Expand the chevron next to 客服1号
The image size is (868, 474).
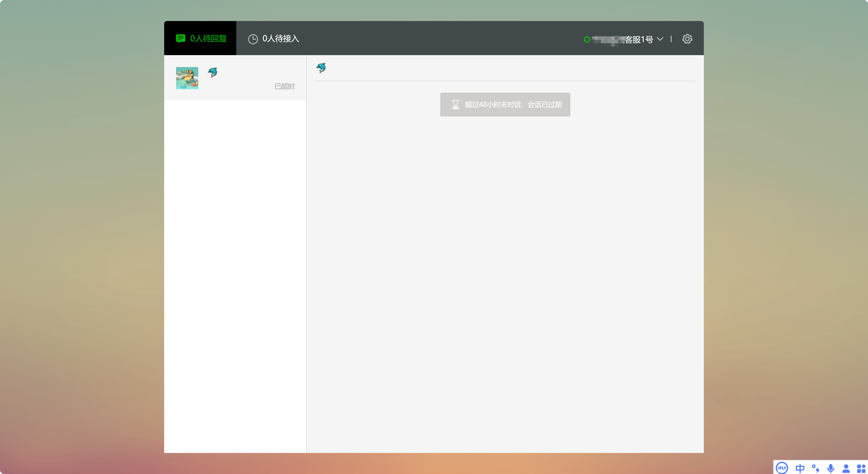(660, 39)
